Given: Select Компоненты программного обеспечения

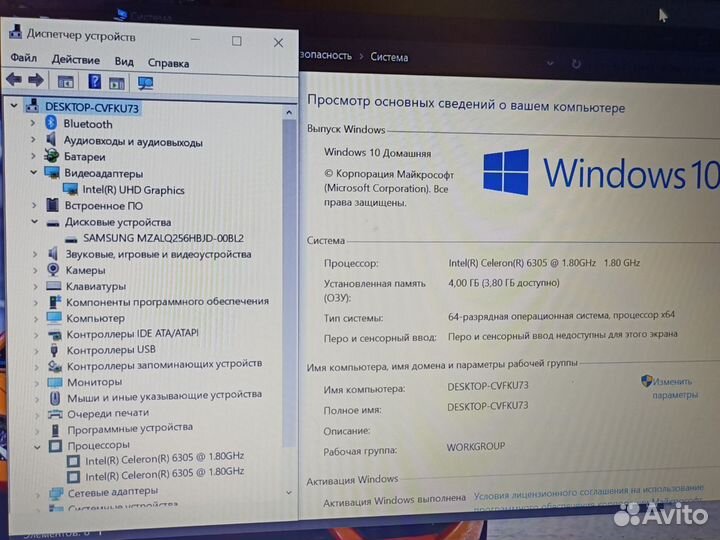Looking at the screenshot, I should pyautogui.click(x=167, y=302).
